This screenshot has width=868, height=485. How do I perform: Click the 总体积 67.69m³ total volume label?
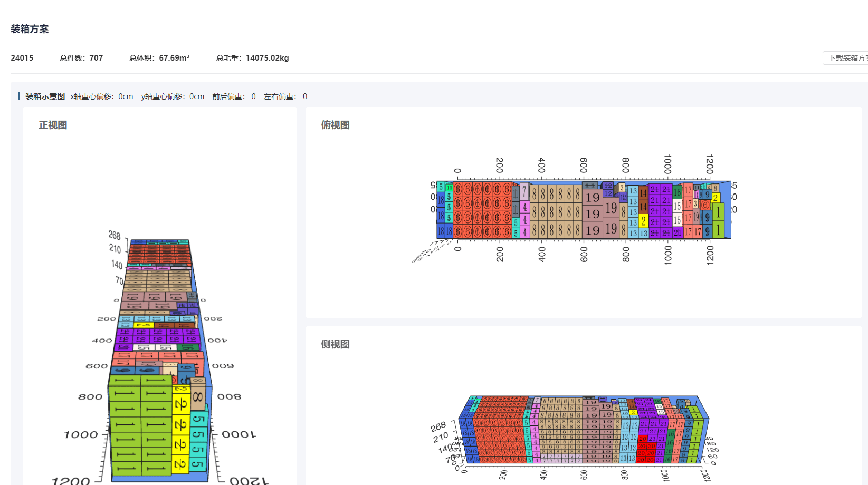pos(159,58)
